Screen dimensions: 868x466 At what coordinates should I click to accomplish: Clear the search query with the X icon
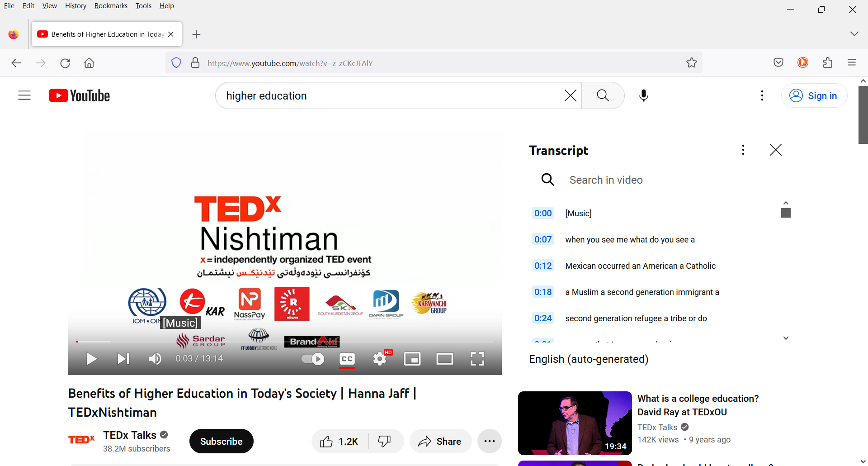[x=570, y=95]
